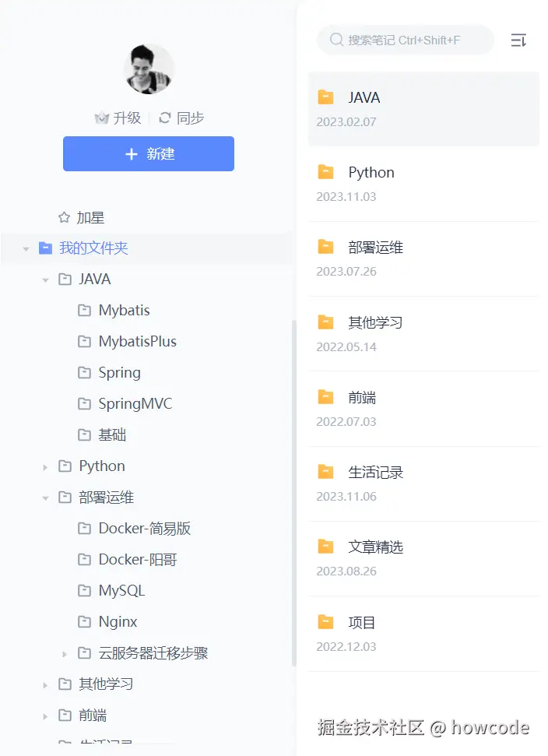The width and height of the screenshot is (548, 756).
Task: Click the star icon beside 加星
Action: pos(65,218)
